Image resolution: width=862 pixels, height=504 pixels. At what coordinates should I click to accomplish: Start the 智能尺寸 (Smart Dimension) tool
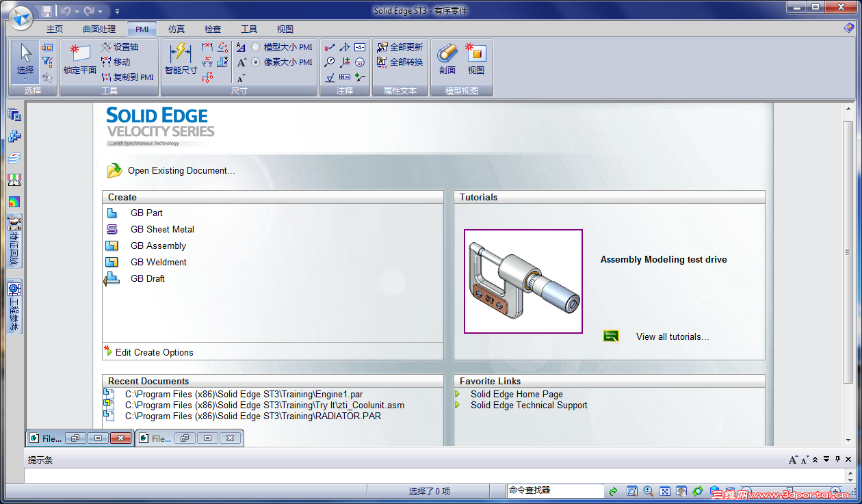pos(181,59)
